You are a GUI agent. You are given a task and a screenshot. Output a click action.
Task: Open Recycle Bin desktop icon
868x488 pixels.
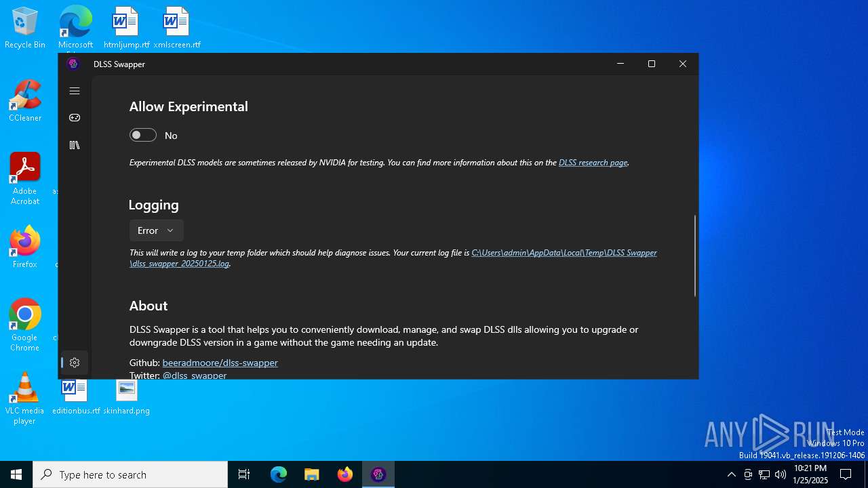pyautogui.click(x=25, y=28)
